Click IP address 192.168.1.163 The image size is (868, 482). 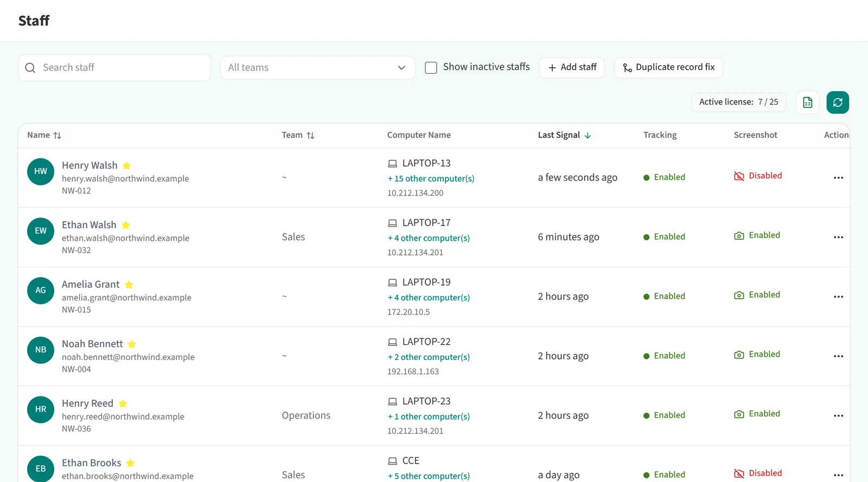coord(413,371)
